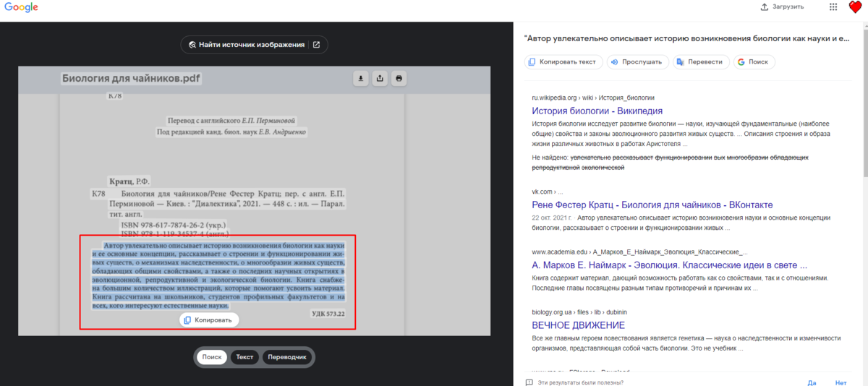Click the PDF print icon
Screen dimensions: 868x386
[399, 78]
